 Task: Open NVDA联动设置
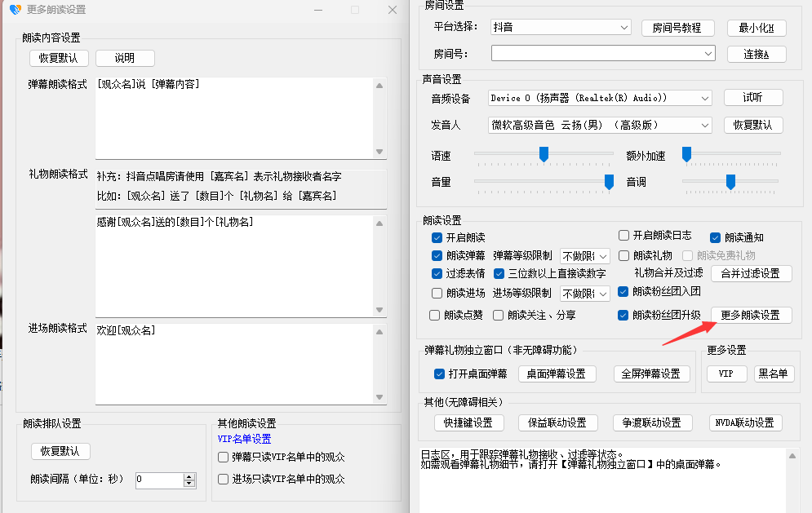coord(745,423)
